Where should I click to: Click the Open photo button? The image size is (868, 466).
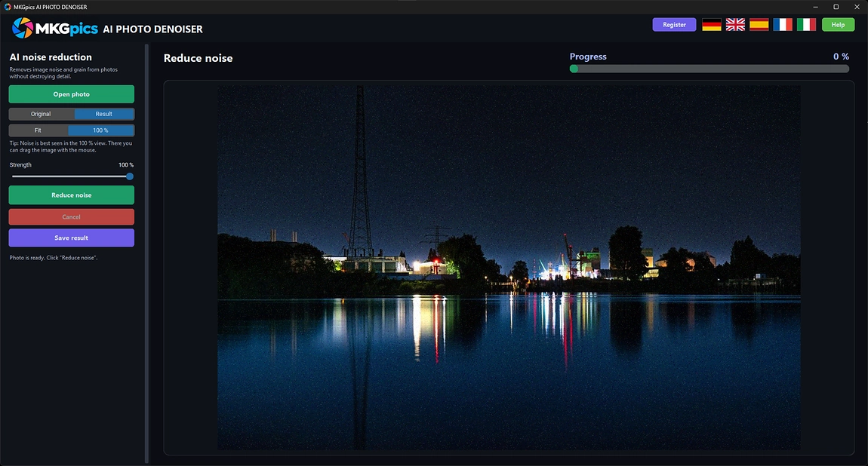(x=72, y=94)
